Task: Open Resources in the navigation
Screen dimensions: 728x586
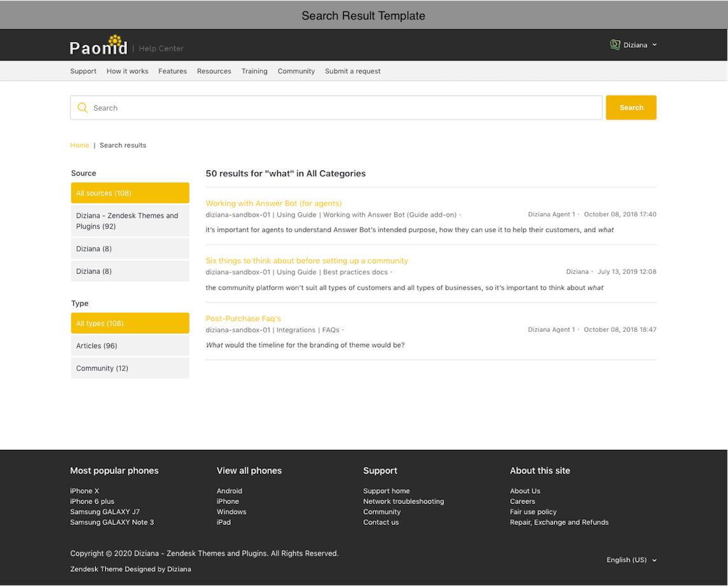Action: click(214, 71)
